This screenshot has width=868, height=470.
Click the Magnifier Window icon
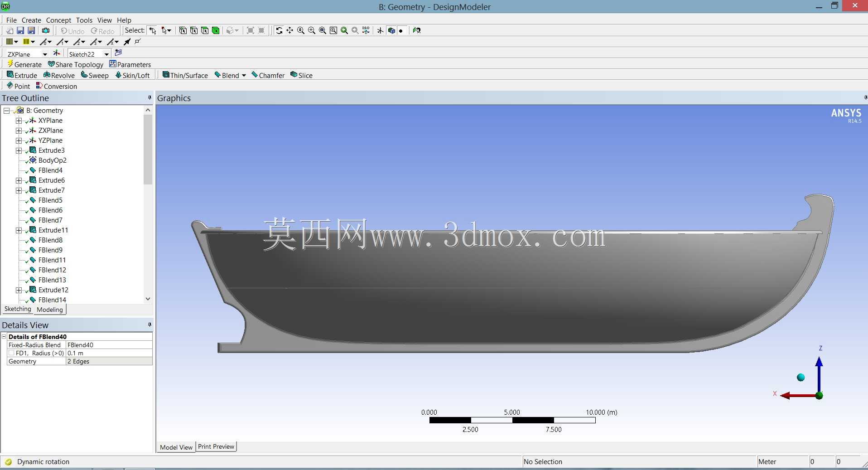333,30
